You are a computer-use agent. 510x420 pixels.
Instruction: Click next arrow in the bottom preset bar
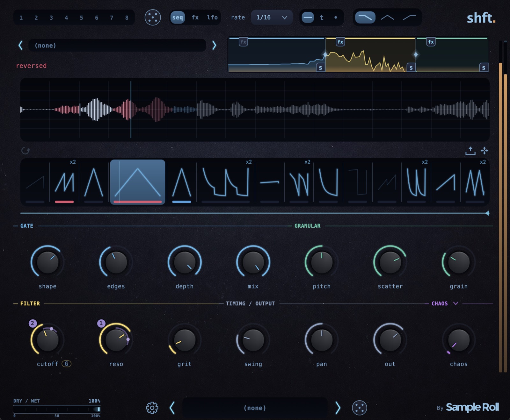coord(338,408)
